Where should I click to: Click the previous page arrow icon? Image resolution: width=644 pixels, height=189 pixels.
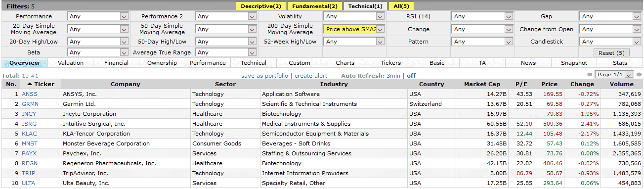(x=589, y=75)
